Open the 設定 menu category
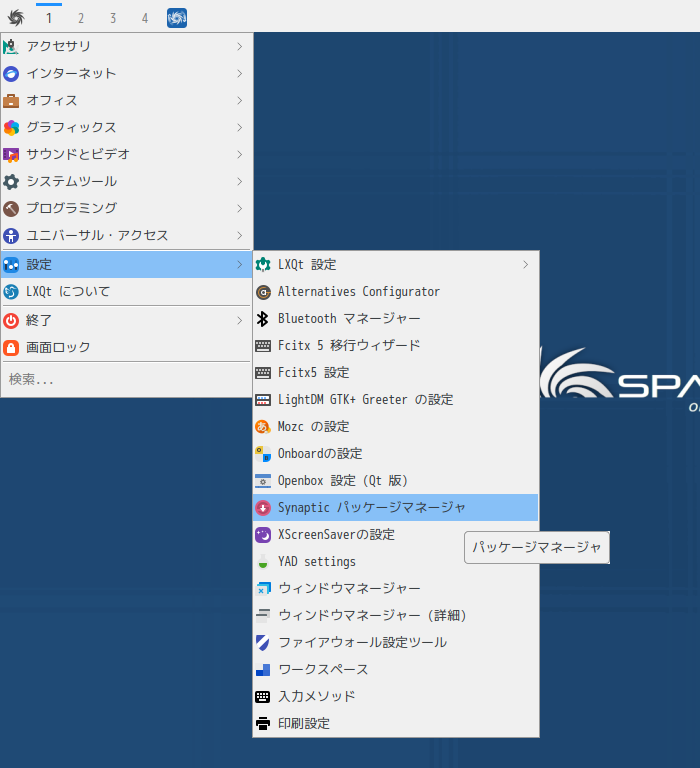 click(x=126, y=264)
